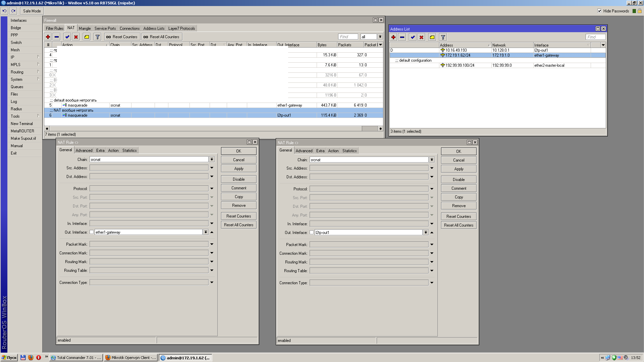This screenshot has width=644, height=362.
Task: Click the Undo arrow icon in WinBox toolbar
Action: coord(4,11)
